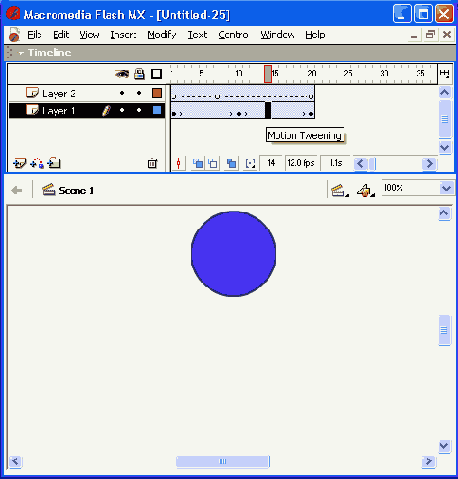Toggle Layer 2 visibility dot
The image size is (458, 479).
point(122,93)
